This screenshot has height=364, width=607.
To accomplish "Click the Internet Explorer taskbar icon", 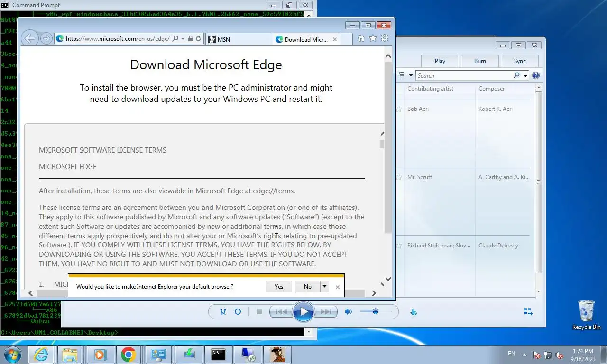I will tap(41, 355).
